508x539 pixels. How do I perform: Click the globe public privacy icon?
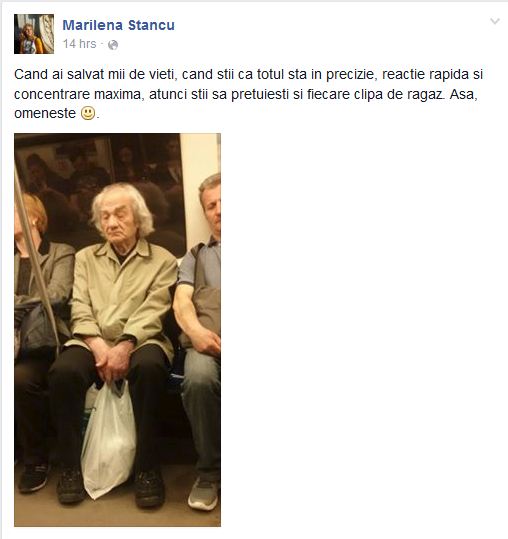pyautogui.click(x=113, y=45)
